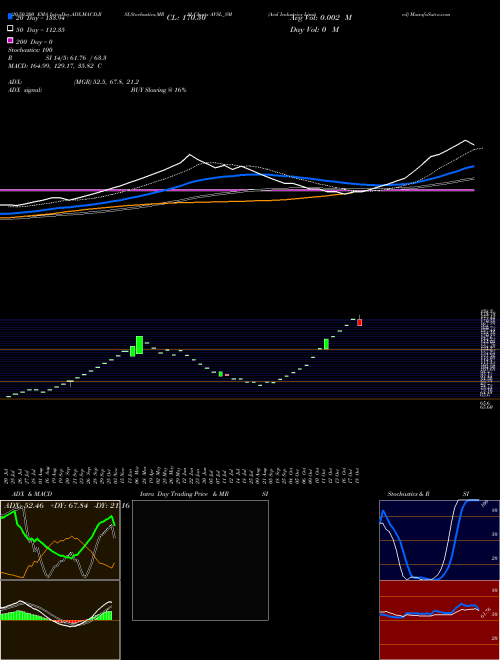Select the 'Stochastics: 100' reading
Viewport: 500px width, 660px height.
(30, 50)
